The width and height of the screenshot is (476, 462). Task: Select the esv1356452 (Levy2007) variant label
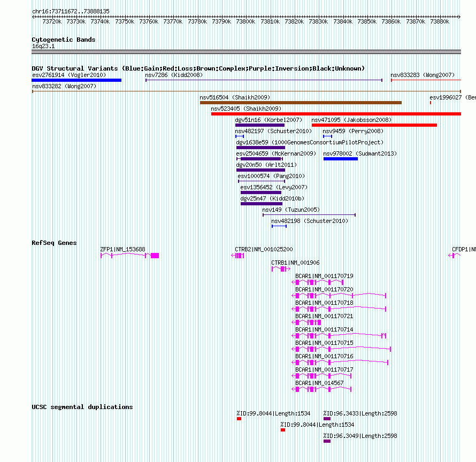pos(274,187)
